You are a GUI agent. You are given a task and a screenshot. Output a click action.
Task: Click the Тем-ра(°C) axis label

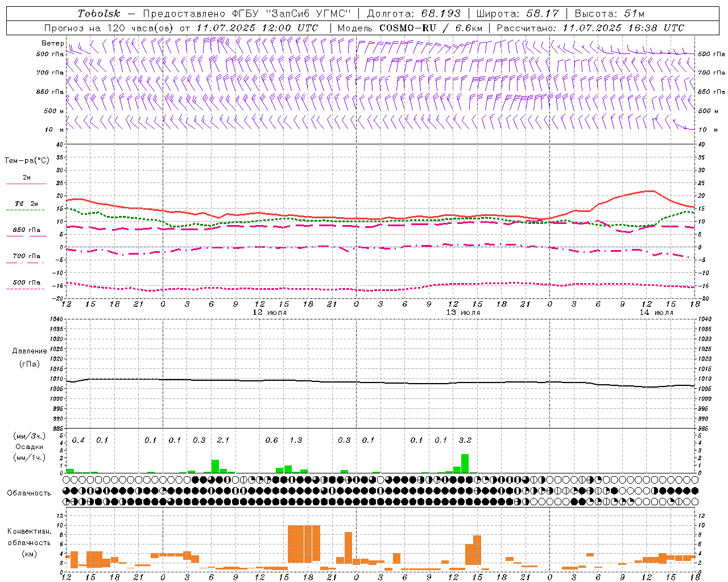pos(27,161)
